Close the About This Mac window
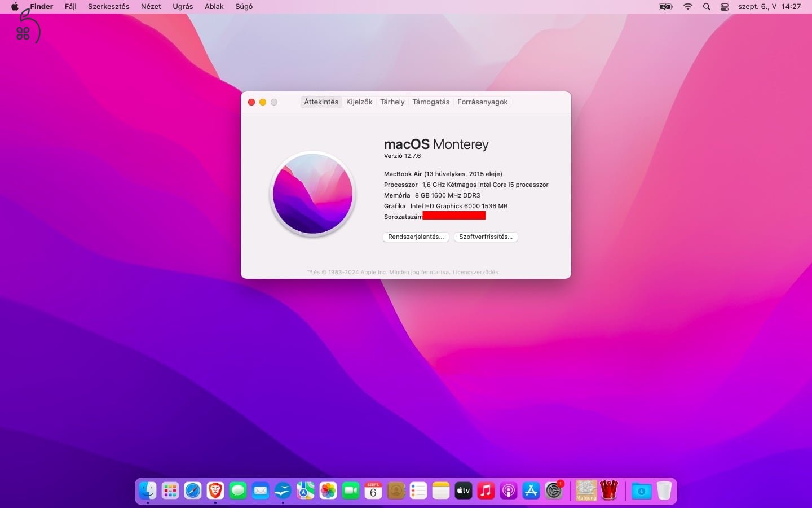This screenshot has height=508, width=812. pyautogui.click(x=251, y=102)
